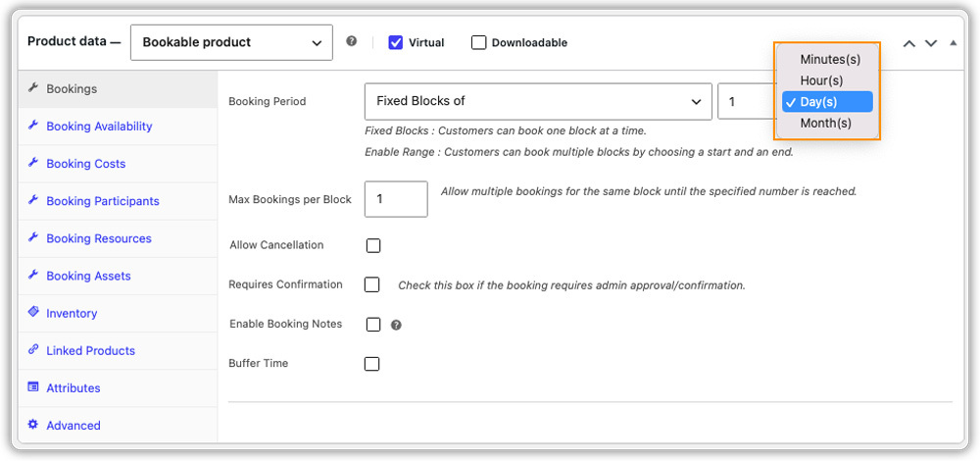Click the wrench icon beside Booking Assets

coord(33,276)
